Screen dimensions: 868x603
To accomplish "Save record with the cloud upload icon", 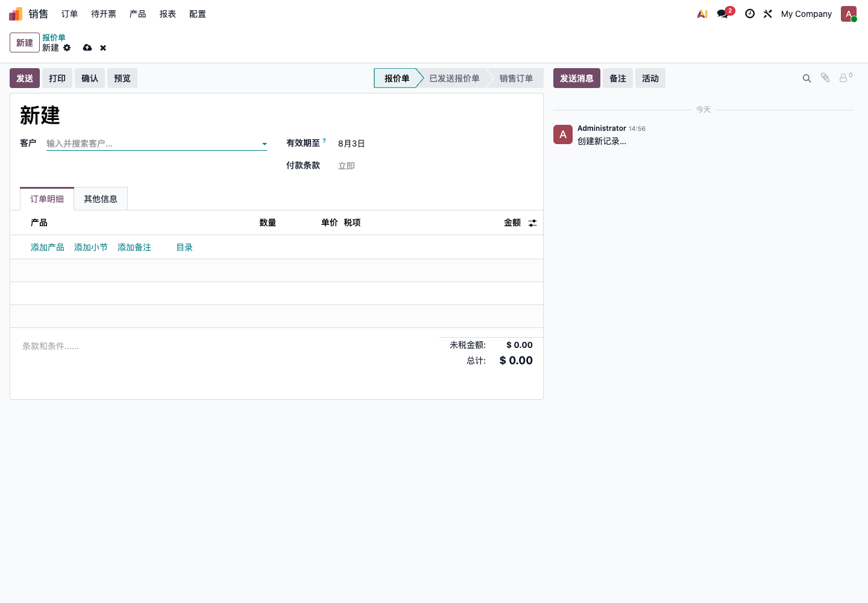I will pyautogui.click(x=87, y=48).
